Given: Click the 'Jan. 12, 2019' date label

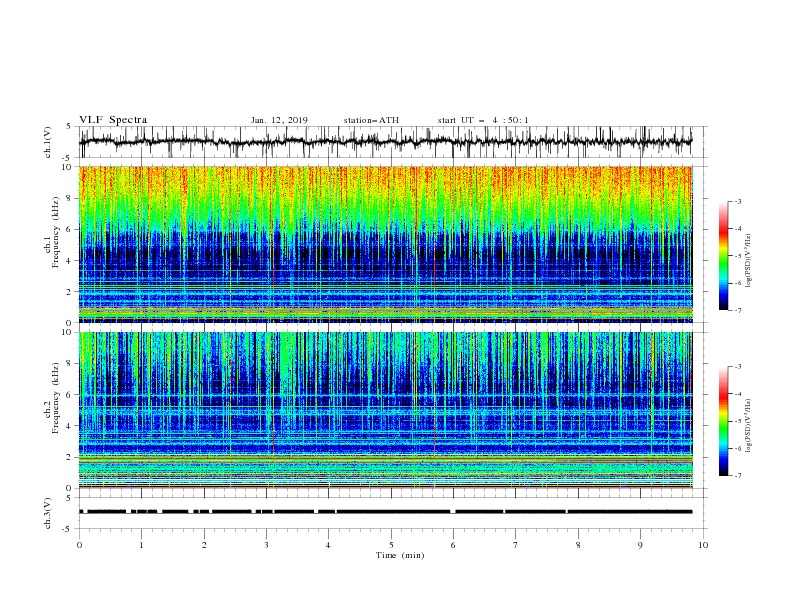Looking at the screenshot, I should click(279, 120).
